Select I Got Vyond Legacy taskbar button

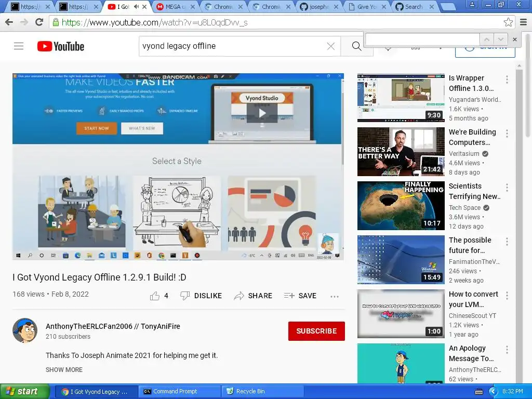click(96, 391)
